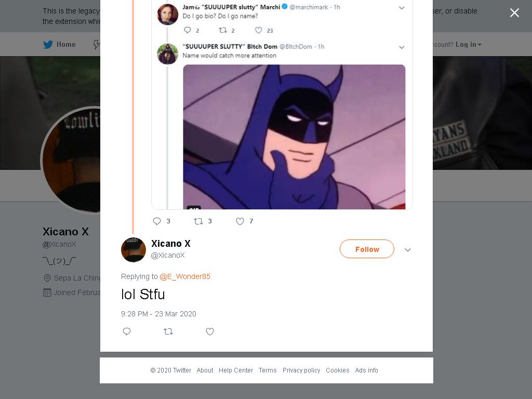Viewport: 532px width, 399px height.
Task: Open the more-options chevron beside Follow
Action: [408, 250]
